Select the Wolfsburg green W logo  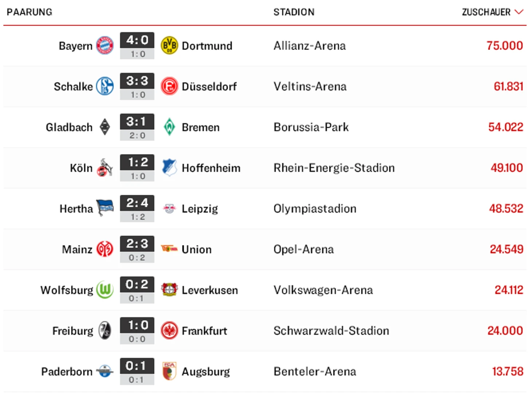pos(105,290)
